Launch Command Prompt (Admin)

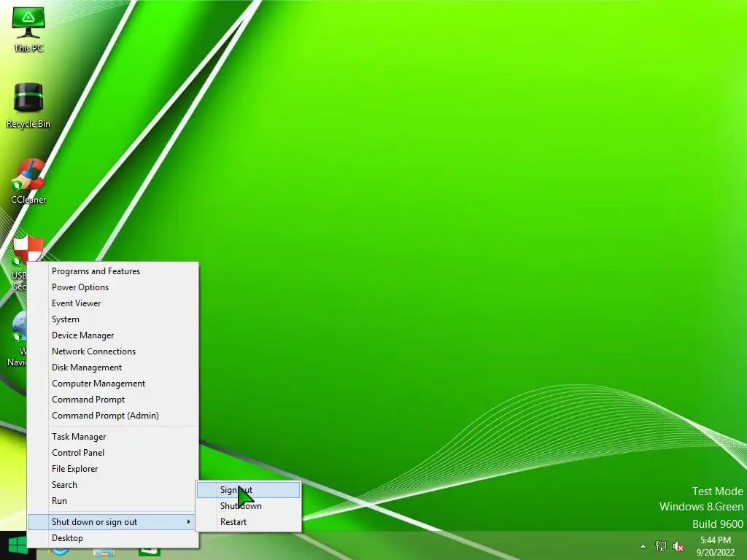[113, 416]
